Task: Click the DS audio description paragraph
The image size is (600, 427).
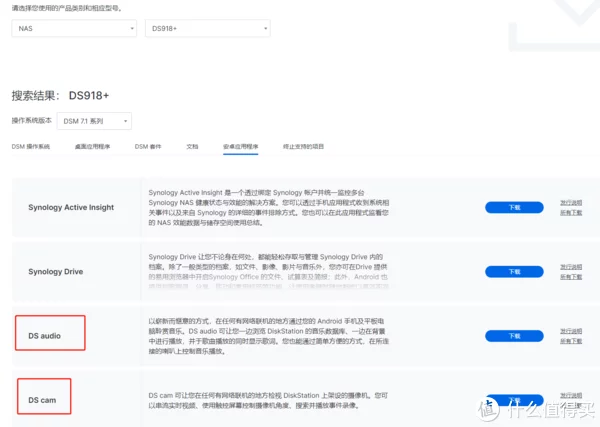Action: point(268,336)
